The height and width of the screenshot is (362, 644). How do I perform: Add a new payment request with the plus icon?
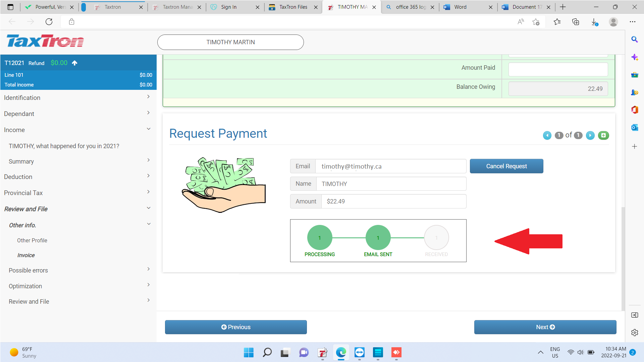(x=603, y=135)
